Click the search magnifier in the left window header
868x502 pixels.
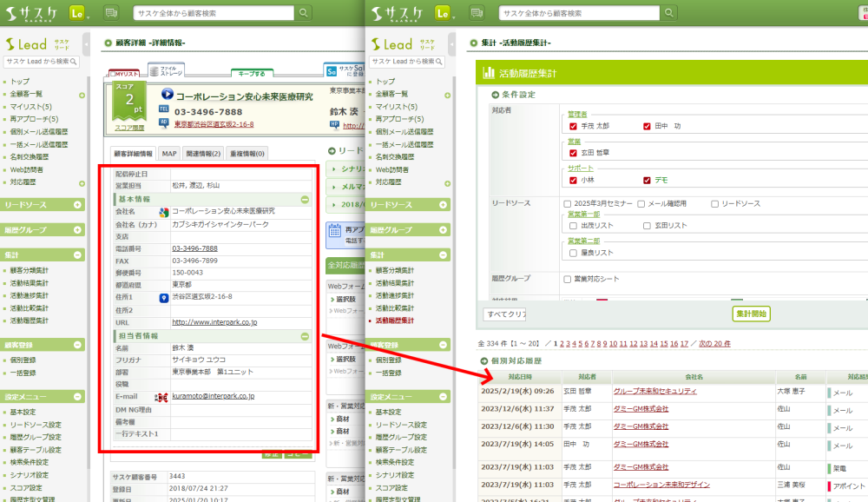[303, 13]
